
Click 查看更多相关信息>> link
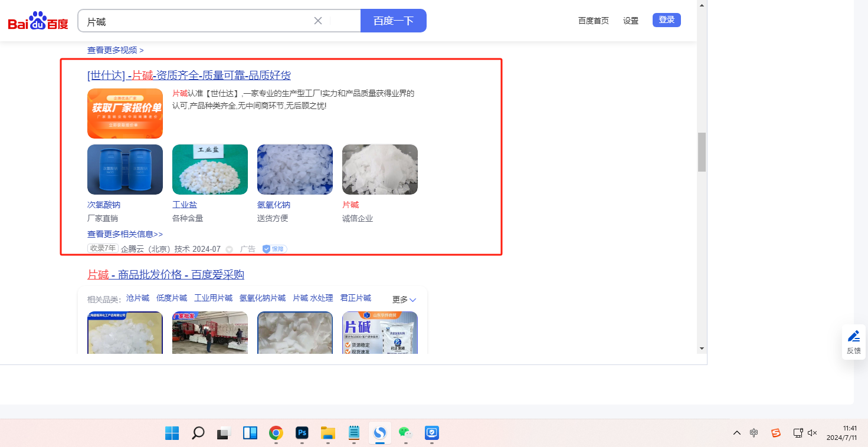(x=125, y=234)
